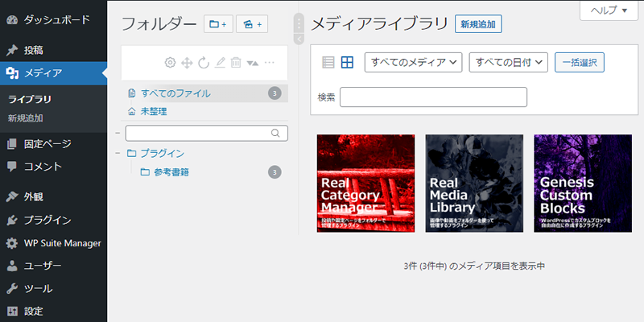
Task: Open the more options ellipsis menu
Action: 270,63
